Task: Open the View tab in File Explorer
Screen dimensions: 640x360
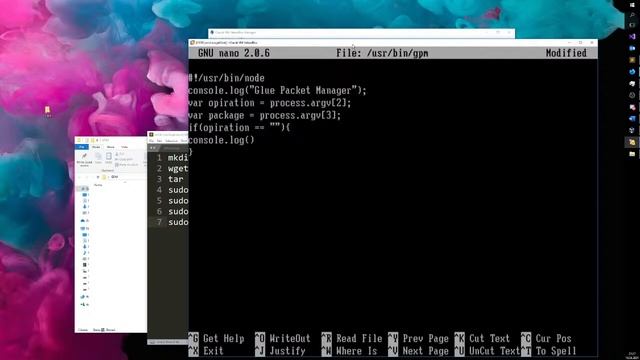Action: pos(124,147)
